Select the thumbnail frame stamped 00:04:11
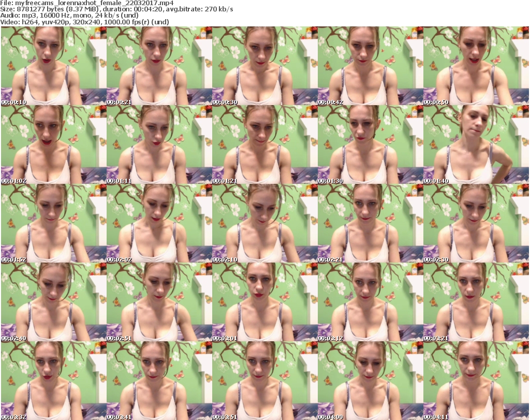 tap(476, 381)
